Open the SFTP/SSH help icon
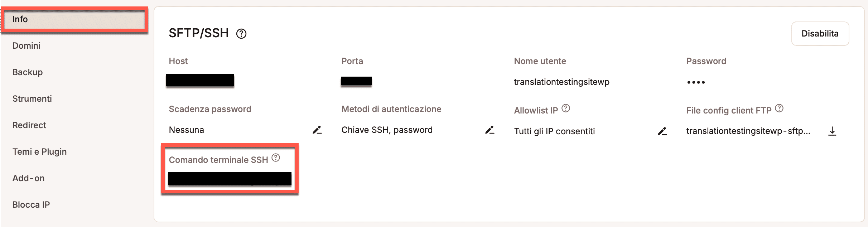 (241, 34)
